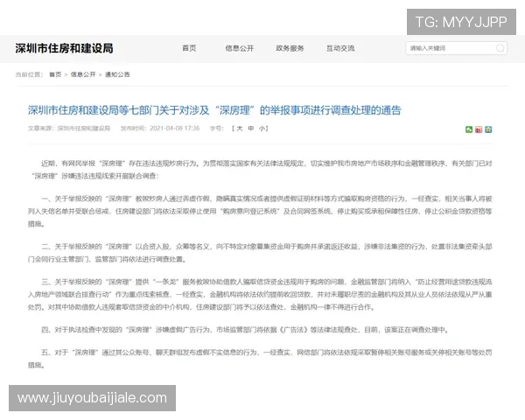Open the 信息公开 navigation menu item

pos(240,48)
